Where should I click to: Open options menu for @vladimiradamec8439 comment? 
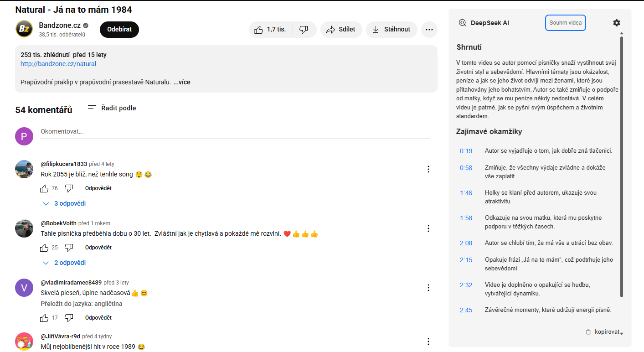(428, 288)
